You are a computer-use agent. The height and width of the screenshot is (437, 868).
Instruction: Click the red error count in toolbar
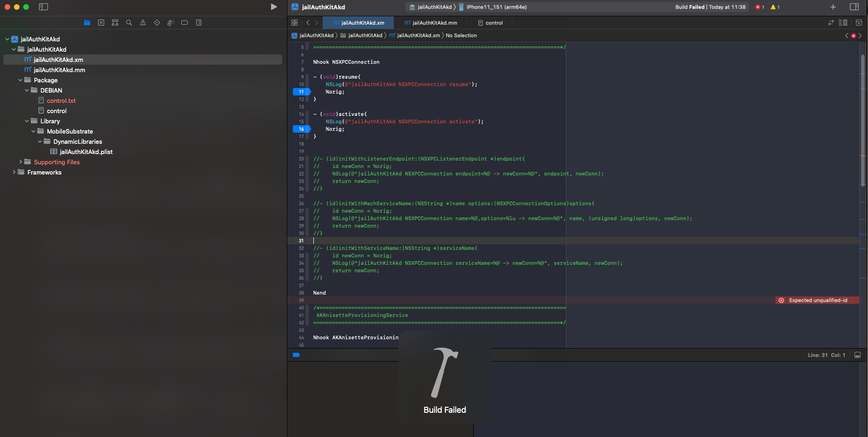click(x=760, y=7)
